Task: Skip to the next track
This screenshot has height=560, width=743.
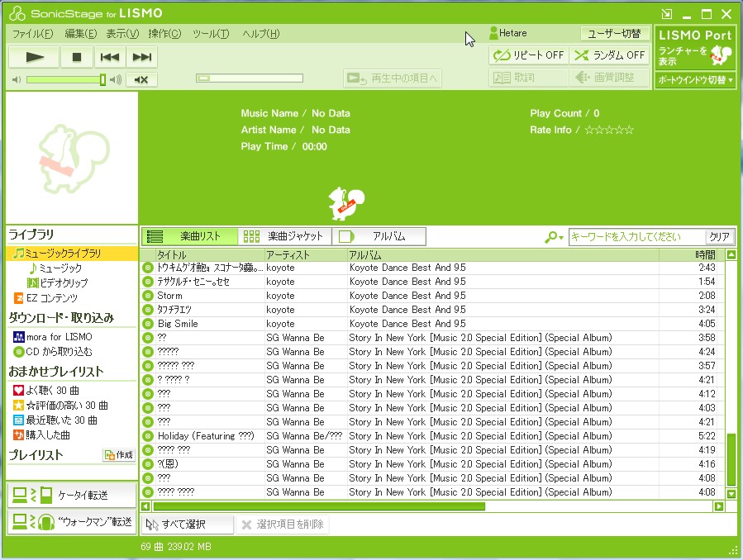Action: pos(141,57)
